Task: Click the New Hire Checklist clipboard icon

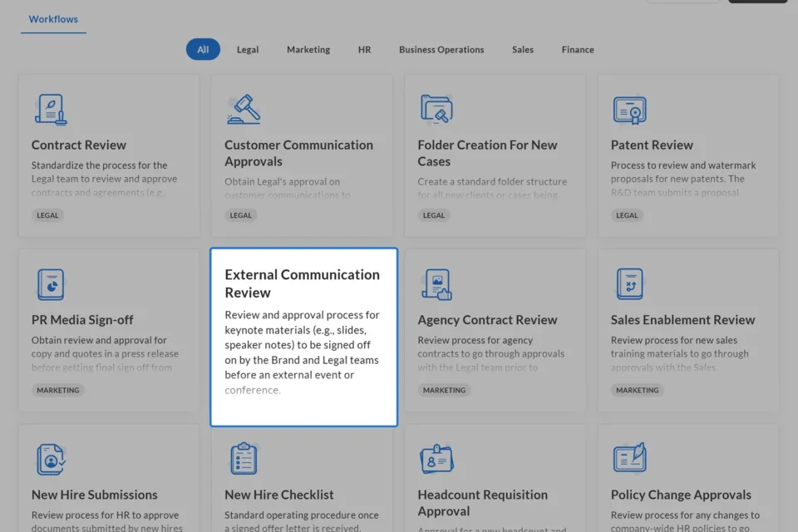Action: click(244, 459)
